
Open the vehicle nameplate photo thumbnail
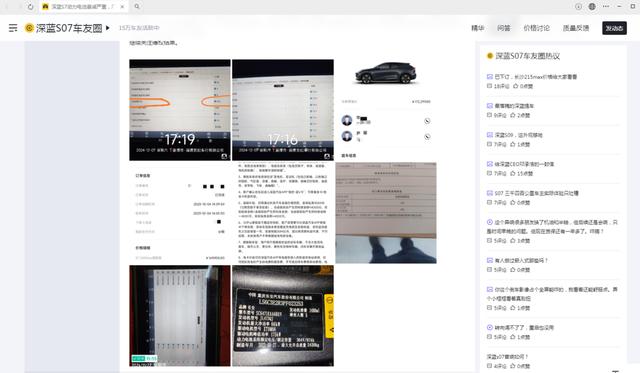tap(283, 315)
